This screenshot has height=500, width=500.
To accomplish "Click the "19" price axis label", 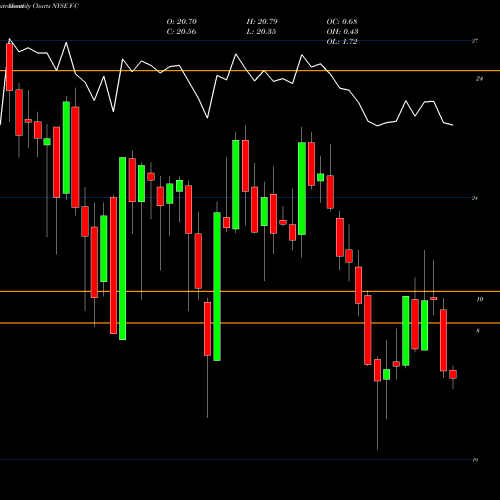I will coord(475,460).
